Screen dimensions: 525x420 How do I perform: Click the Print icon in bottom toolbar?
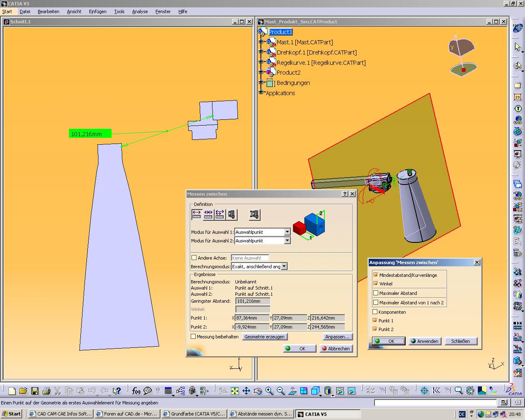point(46,391)
